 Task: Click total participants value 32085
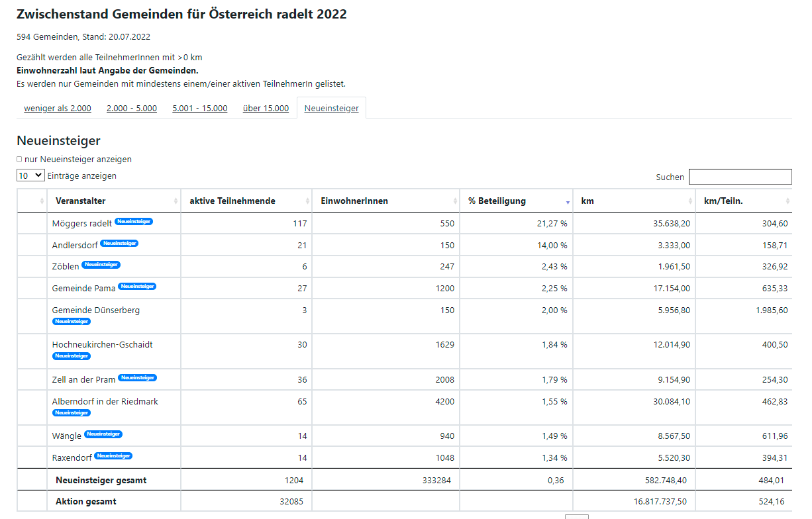click(x=291, y=502)
